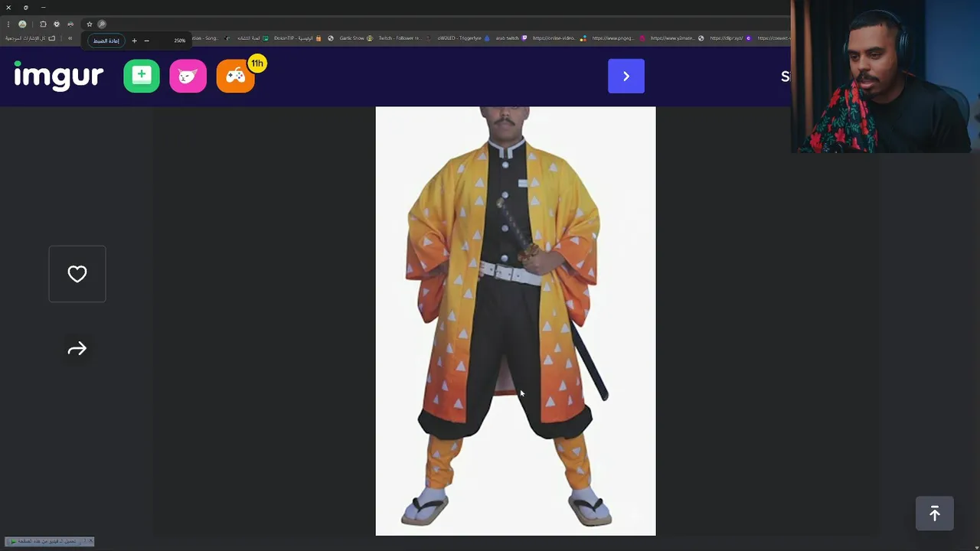
Task: Open the browser three-dot menu
Action: pos(8,24)
